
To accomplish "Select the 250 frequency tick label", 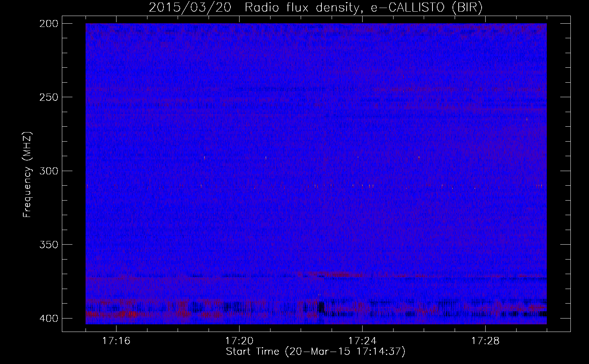I will pos(49,97).
